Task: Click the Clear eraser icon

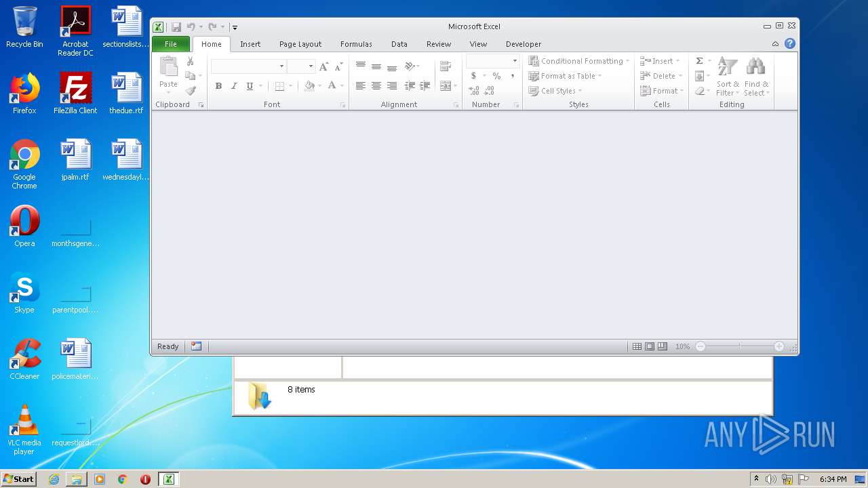Action: [699, 91]
